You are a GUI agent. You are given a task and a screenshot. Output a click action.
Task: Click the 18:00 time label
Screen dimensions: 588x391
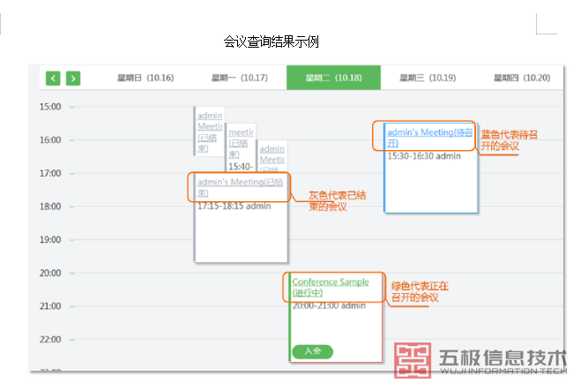pyautogui.click(x=50, y=207)
